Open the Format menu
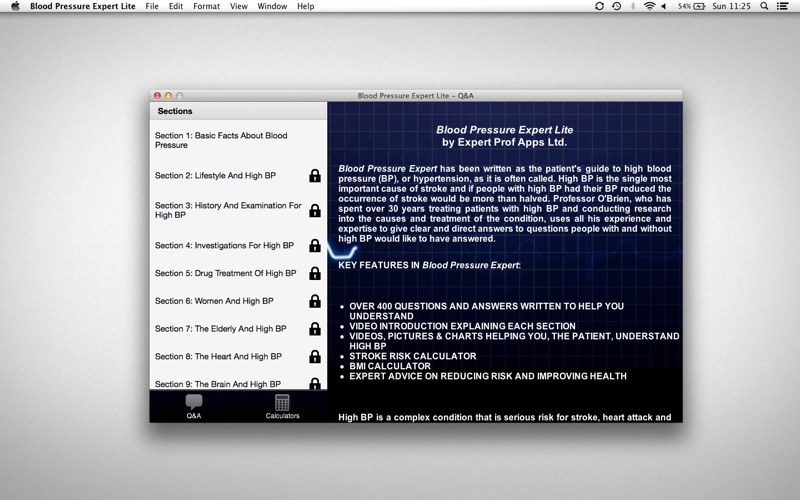800x500 pixels. coord(207,6)
